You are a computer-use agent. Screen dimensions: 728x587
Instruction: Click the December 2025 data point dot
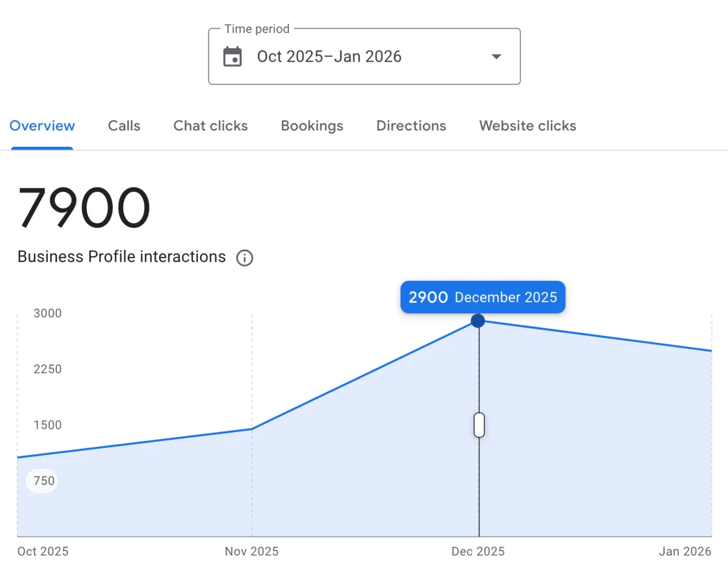477,321
